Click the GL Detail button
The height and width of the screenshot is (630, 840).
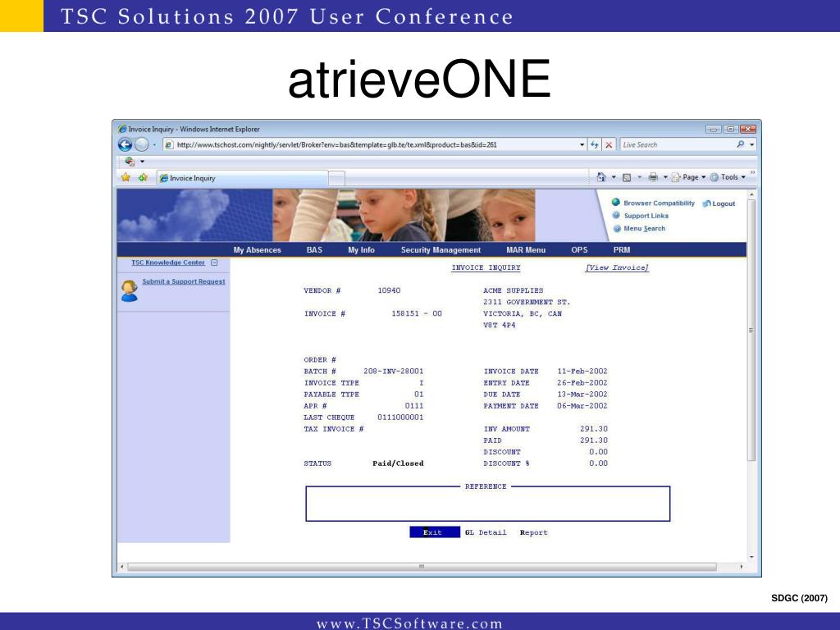click(x=486, y=533)
